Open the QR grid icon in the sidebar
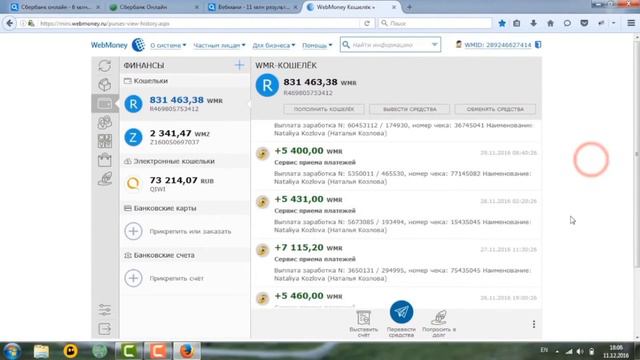This screenshot has height=360, width=640. (104, 141)
